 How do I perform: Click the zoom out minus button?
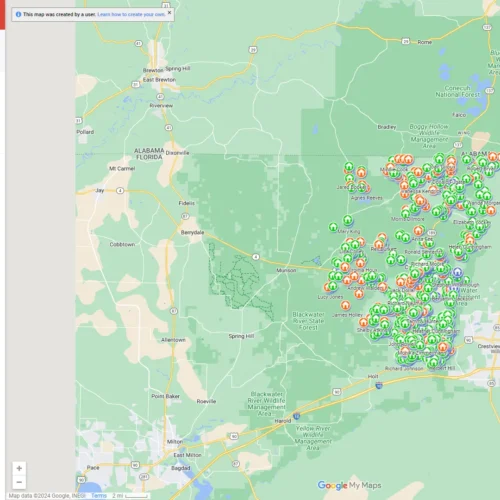(x=19, y=482)
